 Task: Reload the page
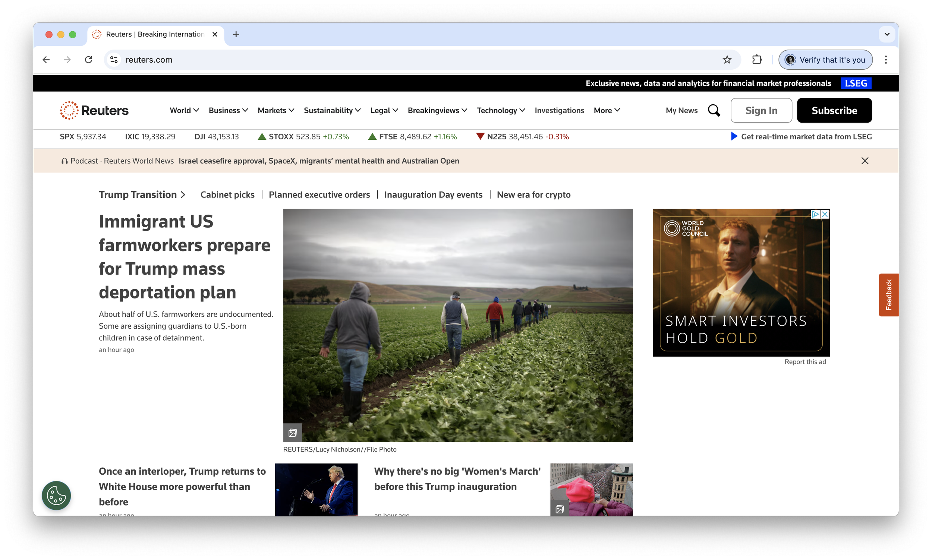click(89, 60)
